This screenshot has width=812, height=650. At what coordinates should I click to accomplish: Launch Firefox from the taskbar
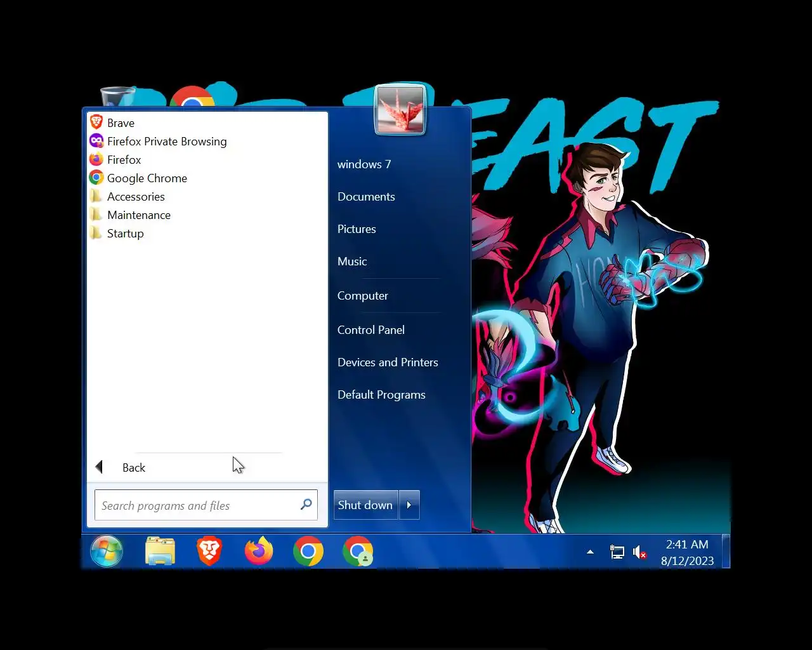[259, 551]
